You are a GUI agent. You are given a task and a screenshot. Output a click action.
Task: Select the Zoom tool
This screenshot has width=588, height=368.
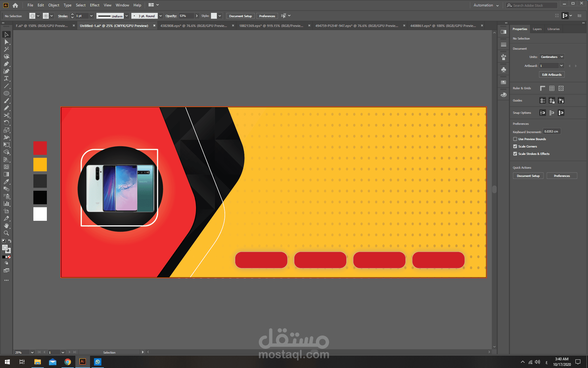pyautogui.click(x=6, y=233)
